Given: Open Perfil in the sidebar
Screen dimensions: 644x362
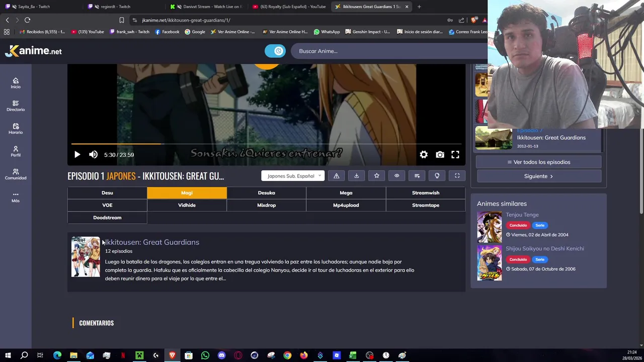Looking at the screenshot, I should click(x=16, y=151).
